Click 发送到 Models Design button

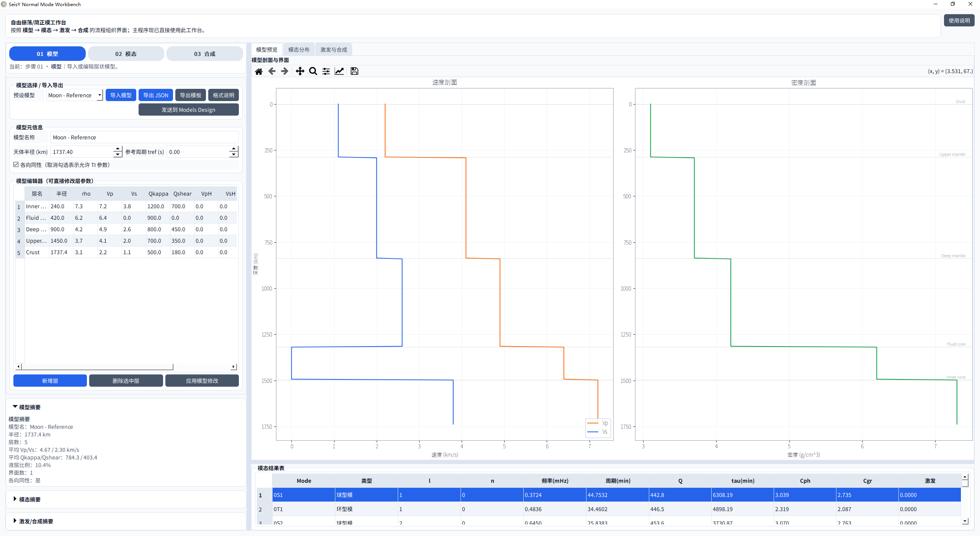tap(188, 110)
